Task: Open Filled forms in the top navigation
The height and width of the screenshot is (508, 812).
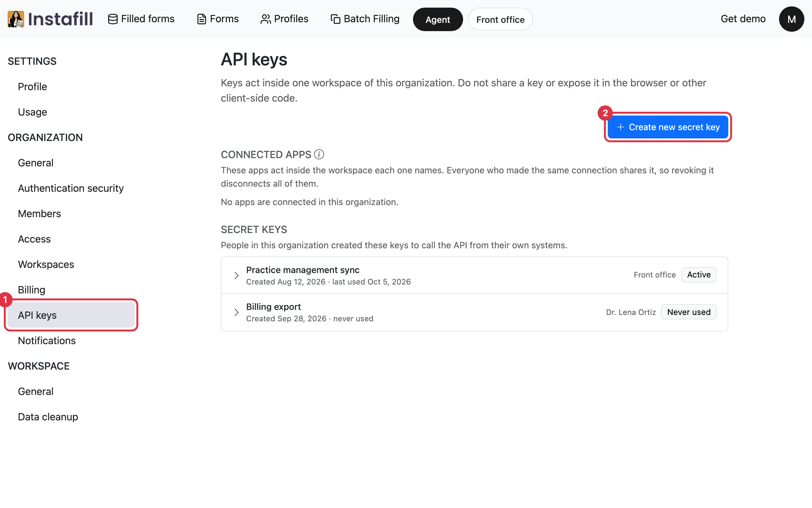Action: click(x=141, y=19)
